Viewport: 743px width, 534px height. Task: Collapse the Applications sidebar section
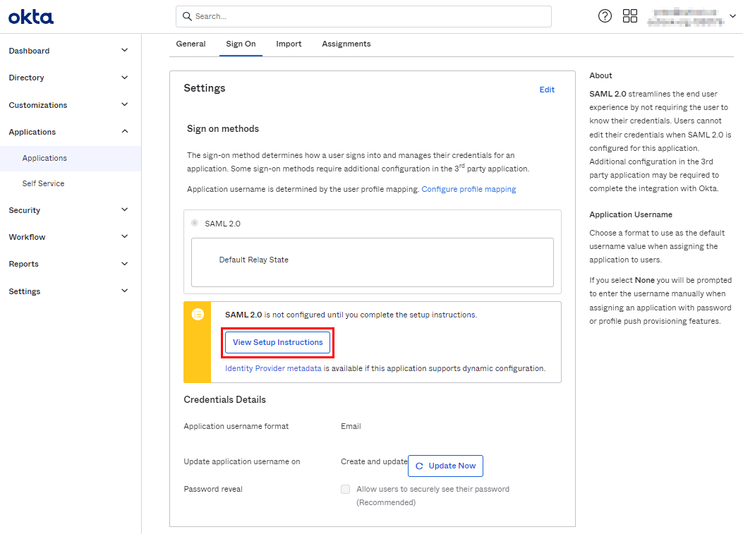point(124,131)
